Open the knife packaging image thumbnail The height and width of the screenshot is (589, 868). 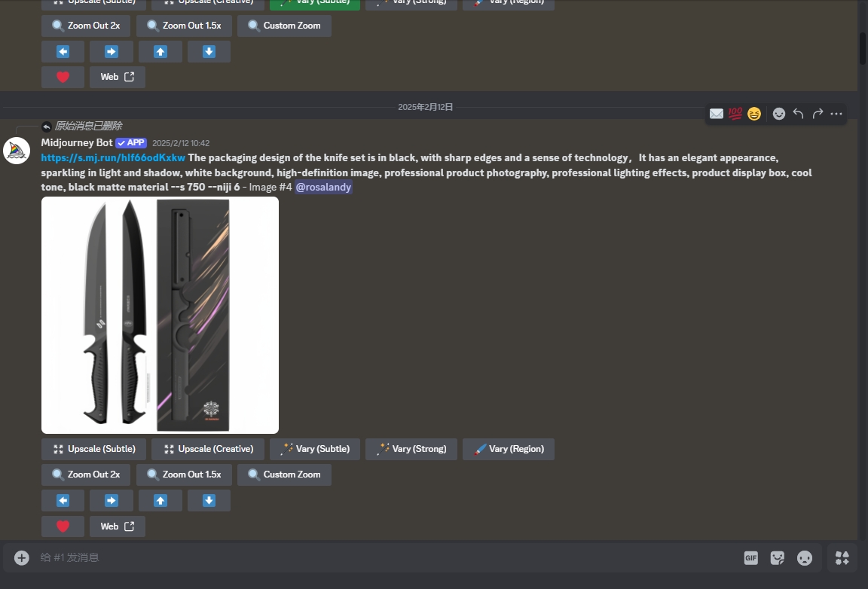[160, 315]
